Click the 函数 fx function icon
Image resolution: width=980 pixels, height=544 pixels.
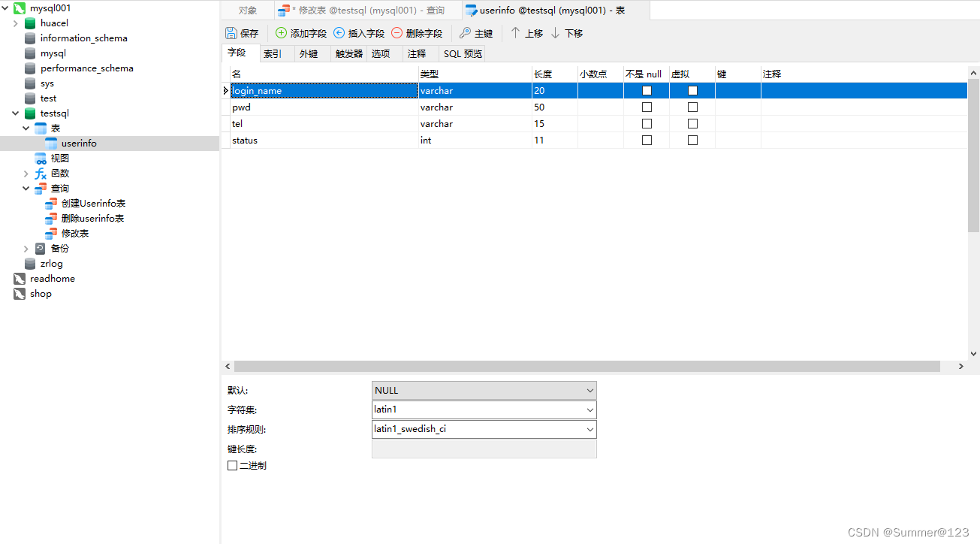(41, 174)
